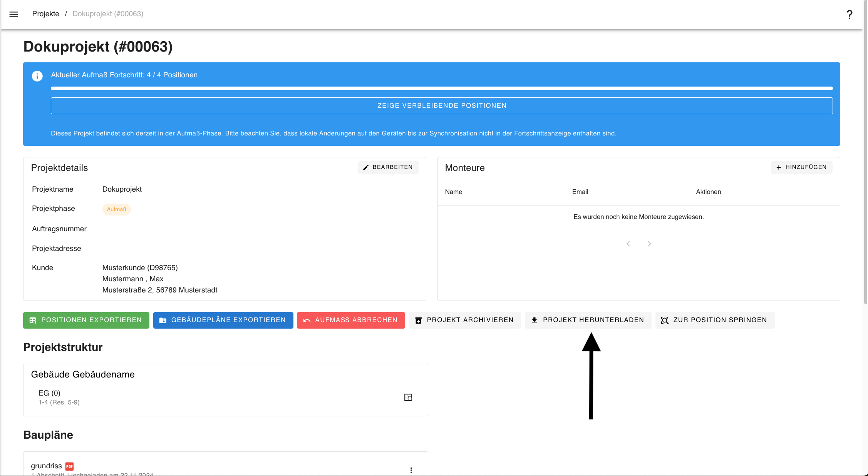Select the EG (0) floor entry
The height and width of the screenshot is (476, 868).
pos(49,393)
